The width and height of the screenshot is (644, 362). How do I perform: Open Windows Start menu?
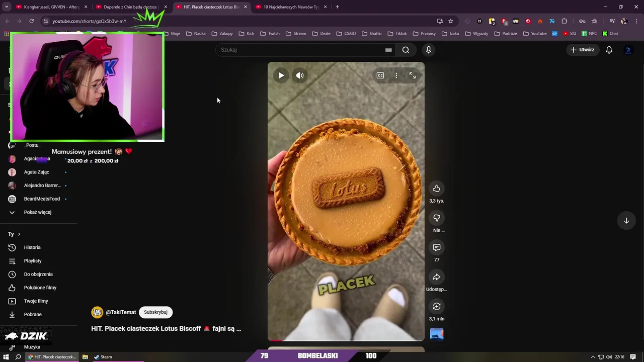click(6, 357)
